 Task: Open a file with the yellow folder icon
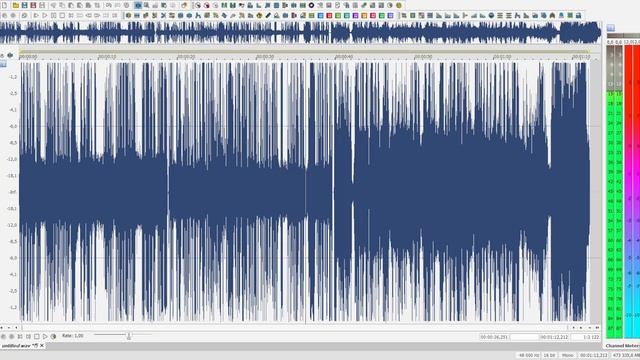click(16, 5)
